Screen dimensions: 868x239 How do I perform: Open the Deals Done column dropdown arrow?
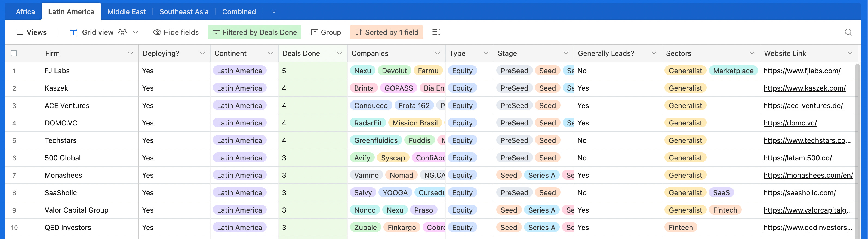[339, 53]
